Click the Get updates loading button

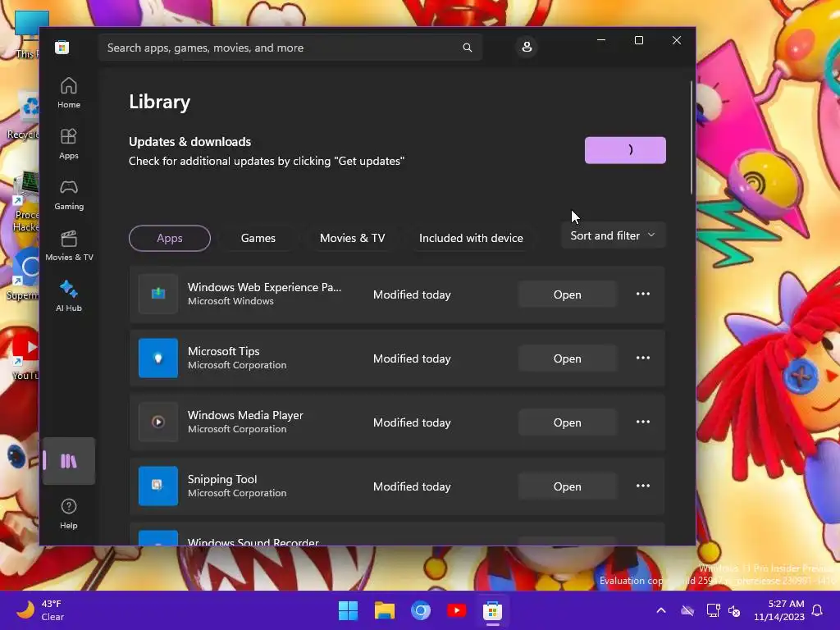[625, 150]
